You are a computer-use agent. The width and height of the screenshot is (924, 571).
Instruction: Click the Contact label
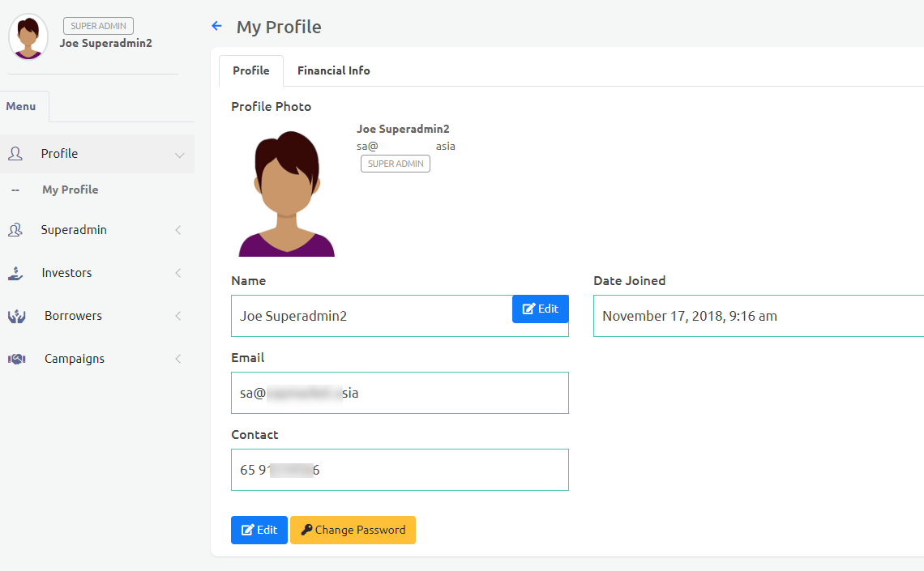[255, 434]
